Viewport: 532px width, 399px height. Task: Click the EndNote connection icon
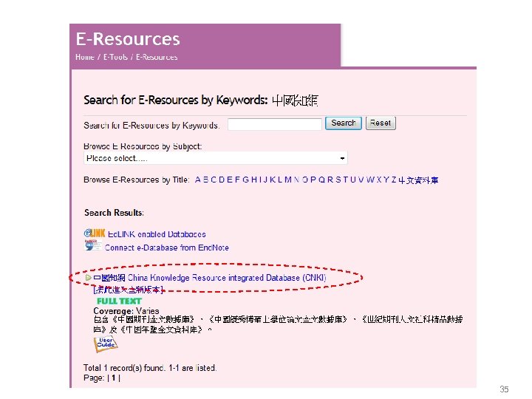pos(93,245)
